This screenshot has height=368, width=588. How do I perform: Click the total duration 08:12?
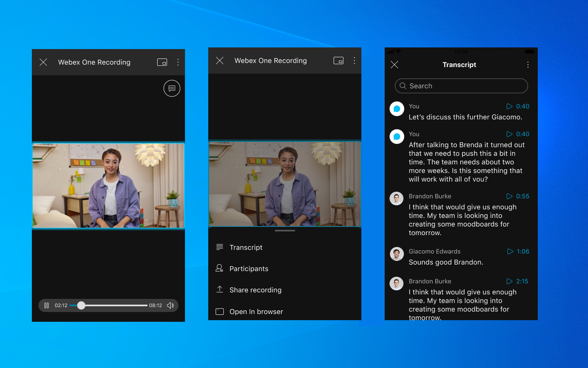click(156, 305)
